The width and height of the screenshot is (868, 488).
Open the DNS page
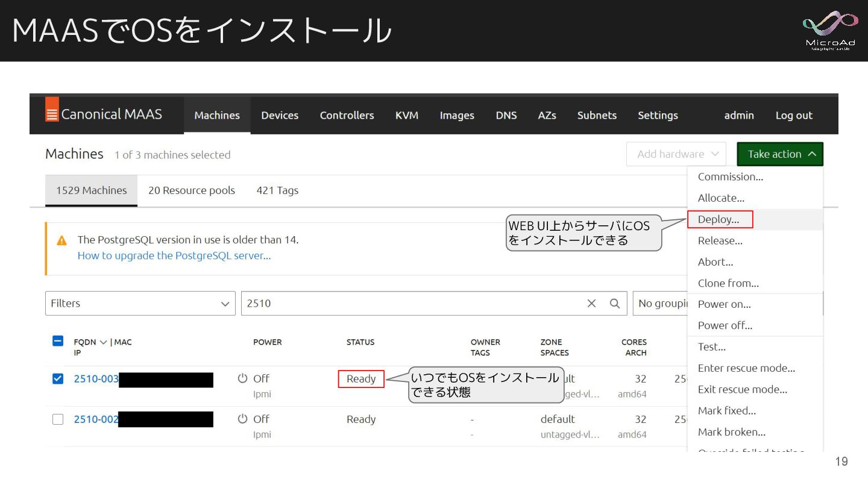tap(506, 115)
